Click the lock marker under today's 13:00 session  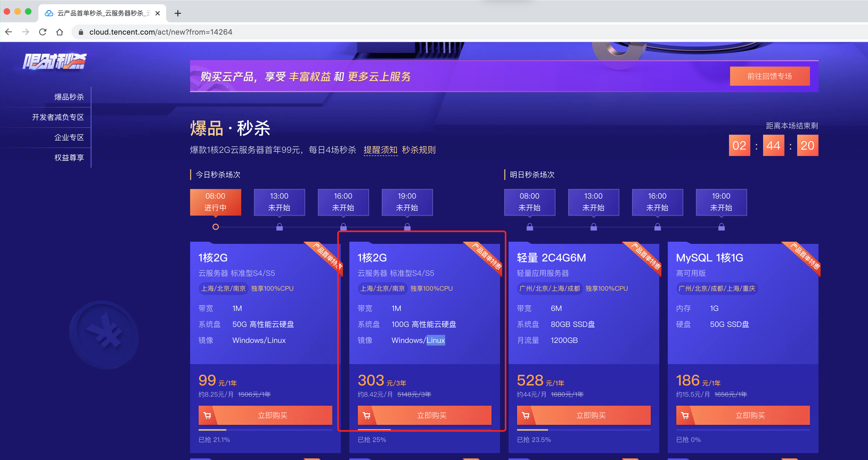coord(279,227)
